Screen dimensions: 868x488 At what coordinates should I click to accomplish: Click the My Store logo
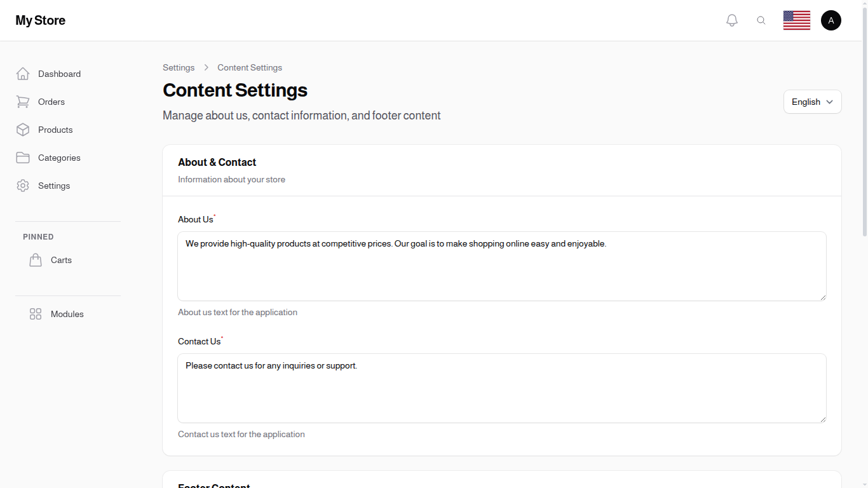(40, 20)
